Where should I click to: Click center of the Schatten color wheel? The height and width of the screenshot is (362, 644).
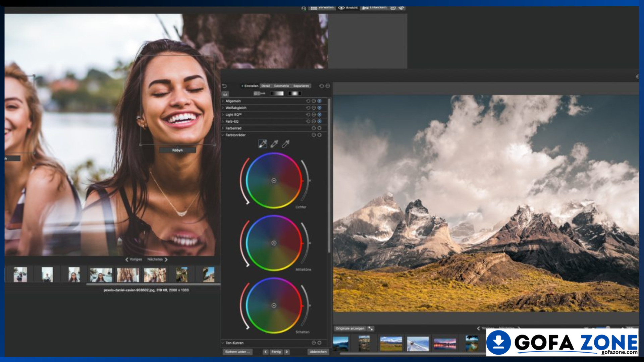(274, 306)
